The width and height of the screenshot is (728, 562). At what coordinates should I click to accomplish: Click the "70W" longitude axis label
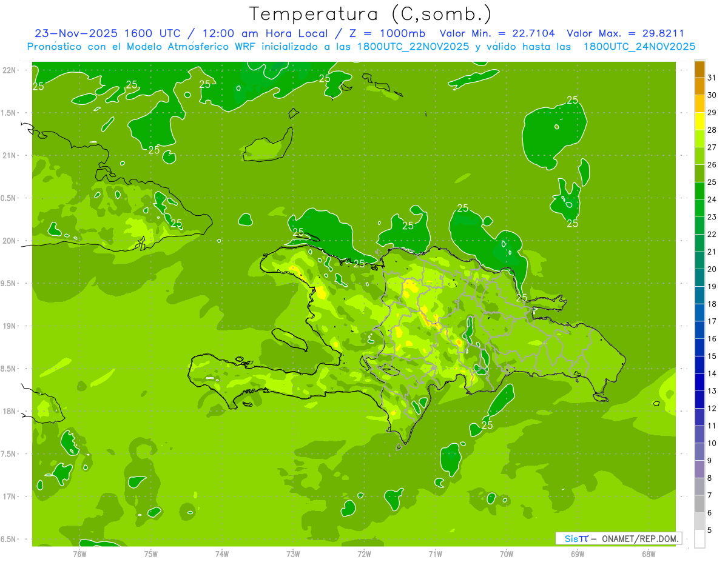tap(507, 554)
